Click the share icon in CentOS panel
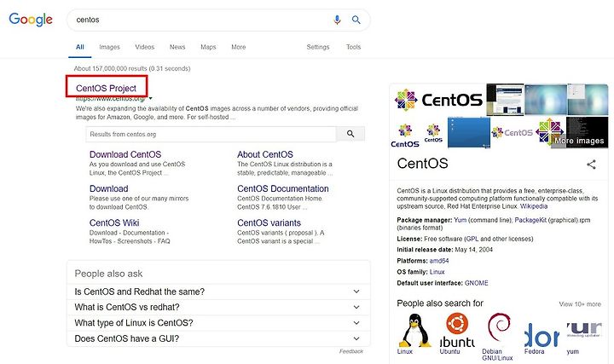The height and width of the screenshot is (364, 614). (x=591, y=165)
